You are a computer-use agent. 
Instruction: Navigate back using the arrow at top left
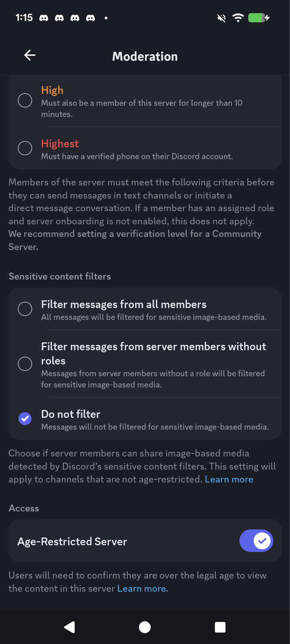29,55
